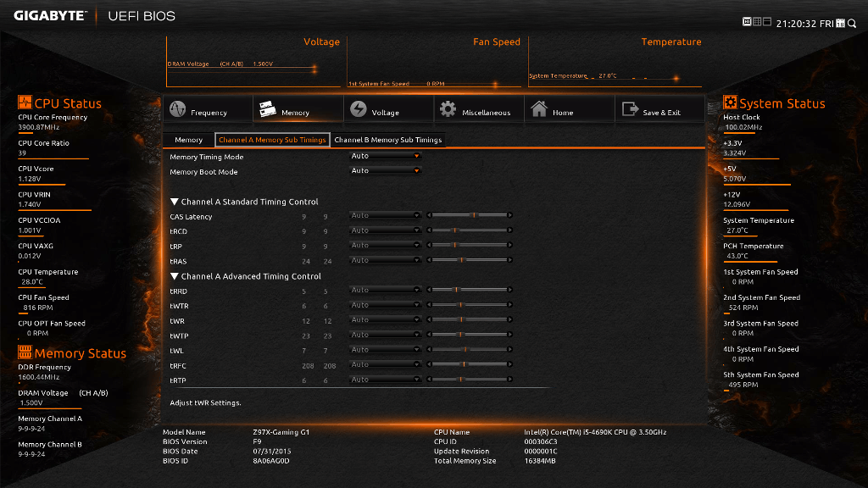This screenshot has height=488, width=868.
Task: Select the tRP Auto field
Action: click(x=386, y=245)
